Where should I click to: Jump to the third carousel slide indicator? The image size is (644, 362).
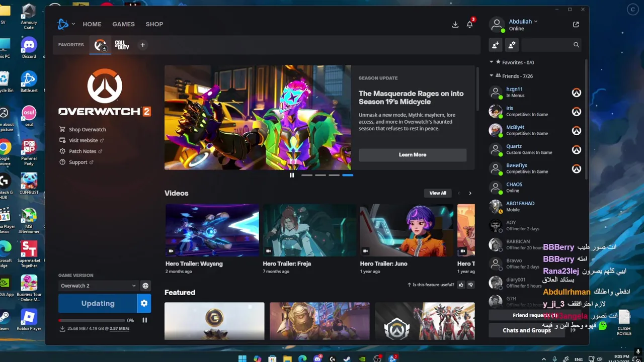(x=334, y=175)
